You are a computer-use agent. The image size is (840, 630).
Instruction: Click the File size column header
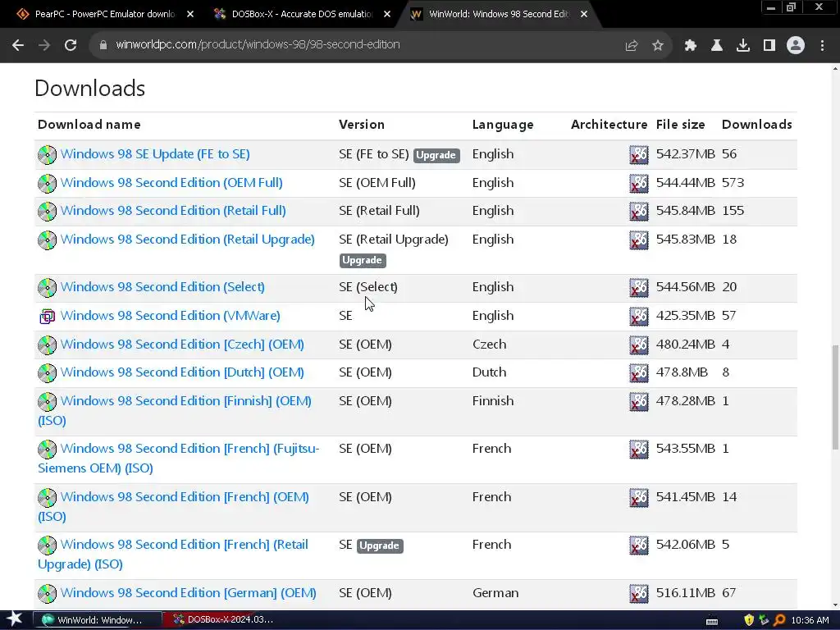click(x=680, y=125)
